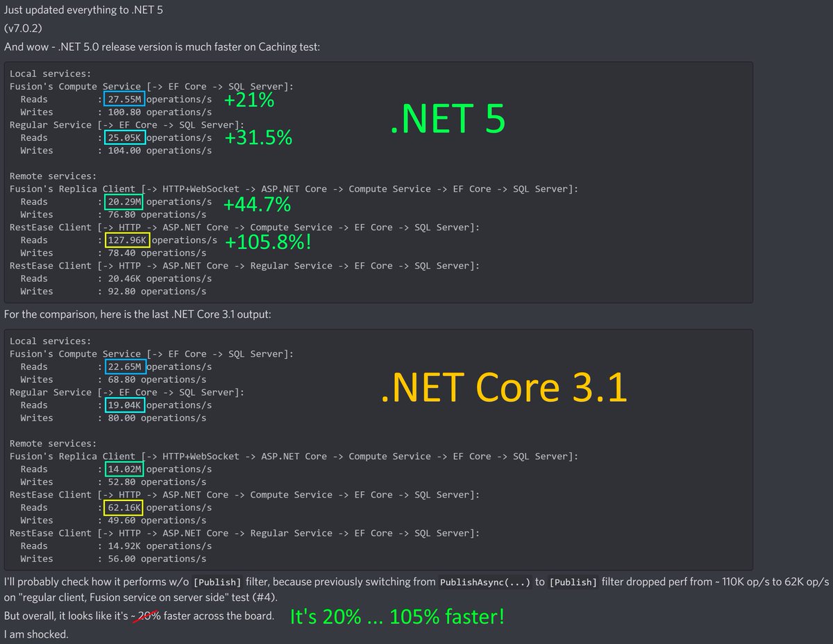Click the '52.80 operations/s' Writes value
Viewport: 833px width, 644px height.
pyautogui.click(x=158, y=482)
